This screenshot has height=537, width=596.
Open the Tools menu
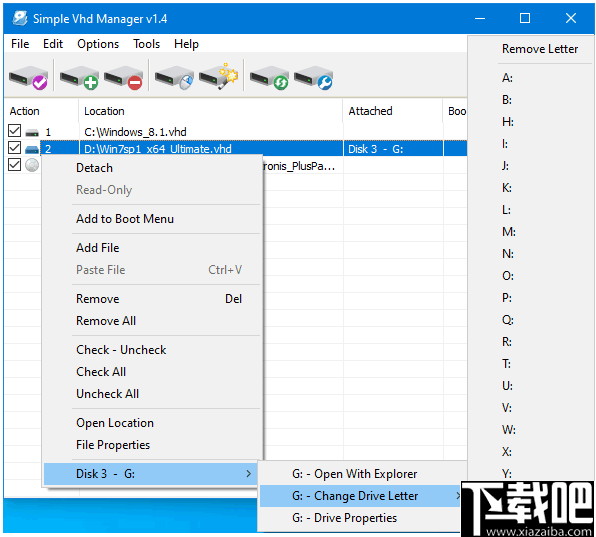(146, 44)
